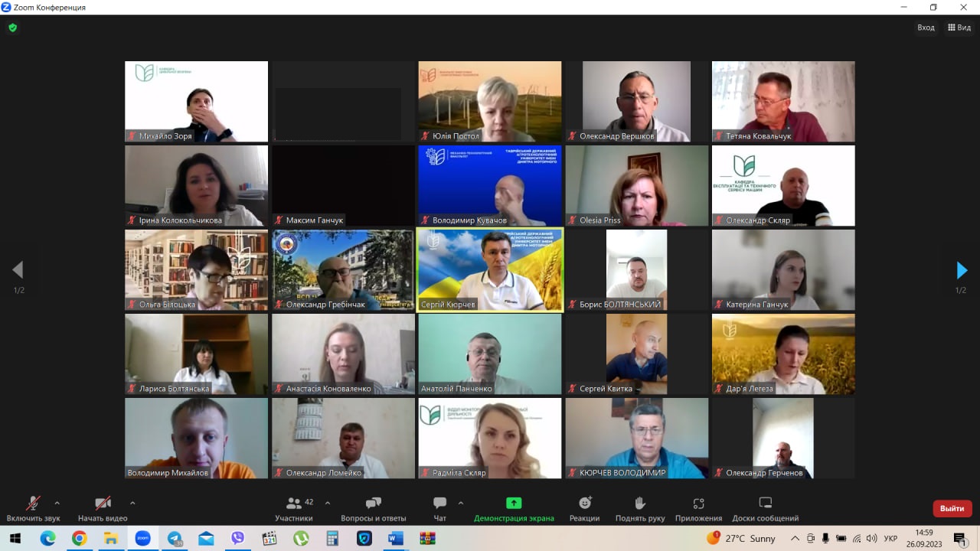Image resolution: width=980 pixels, height=551 pixels.
Task: Open the Вид view layout menu
Action: pyautogui.click(x=959, y=28)
